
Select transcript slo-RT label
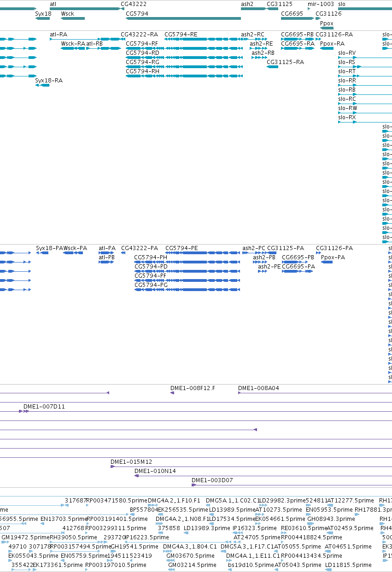coord(347,71)
